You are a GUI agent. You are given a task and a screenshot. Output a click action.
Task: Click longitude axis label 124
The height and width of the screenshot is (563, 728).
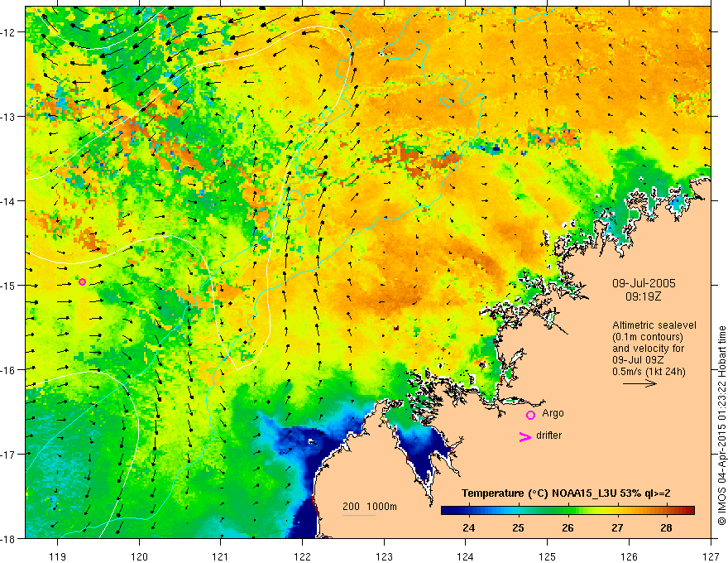466,556
